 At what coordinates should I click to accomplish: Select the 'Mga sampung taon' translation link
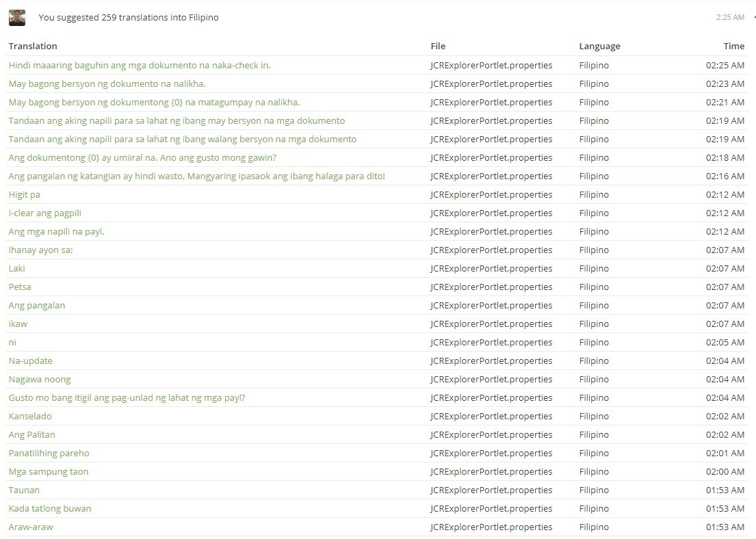[x=48, y=472]
